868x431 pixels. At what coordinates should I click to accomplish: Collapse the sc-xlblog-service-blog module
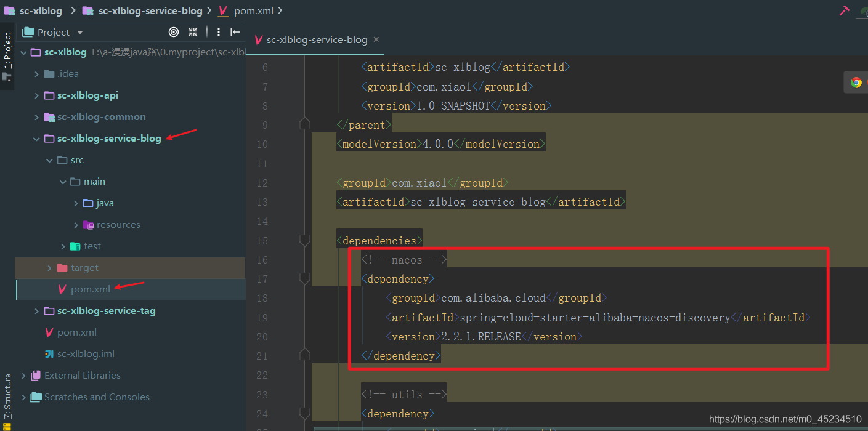coord(37,139)
